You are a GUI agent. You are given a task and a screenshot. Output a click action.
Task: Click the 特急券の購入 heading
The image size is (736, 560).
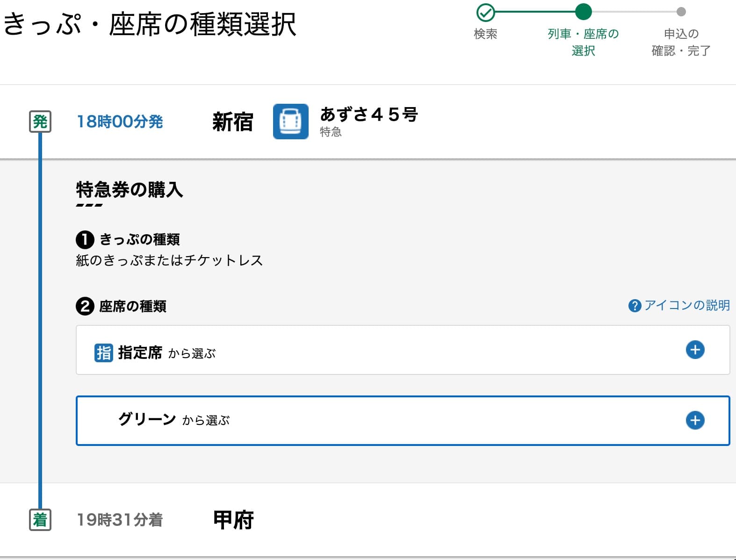(130, 190)
